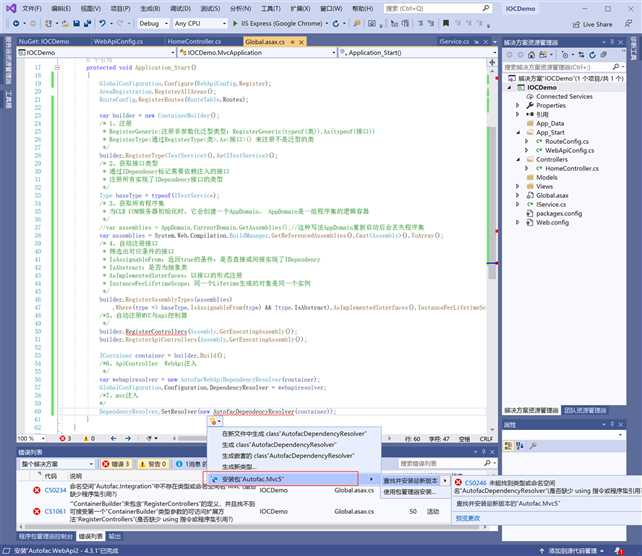Select packages.config in Solution Explorer
This screenshot has height=556, width=642.
click(x=559, y=214)
